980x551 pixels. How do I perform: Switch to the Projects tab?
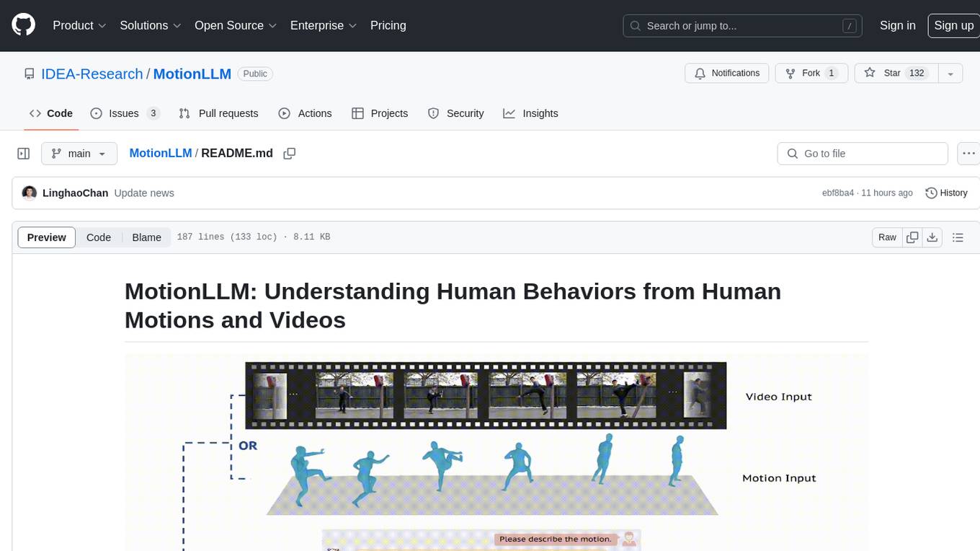[380, 113]
